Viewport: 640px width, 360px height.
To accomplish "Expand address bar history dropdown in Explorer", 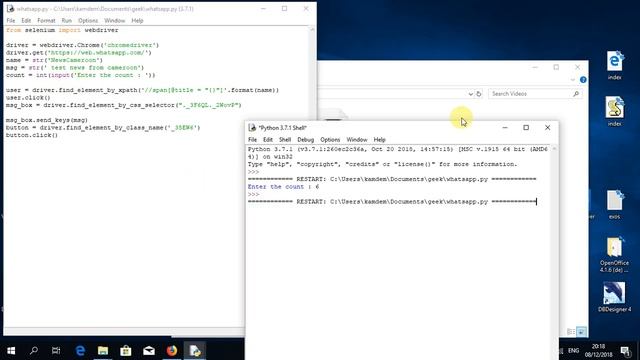I will coord(470,94).
